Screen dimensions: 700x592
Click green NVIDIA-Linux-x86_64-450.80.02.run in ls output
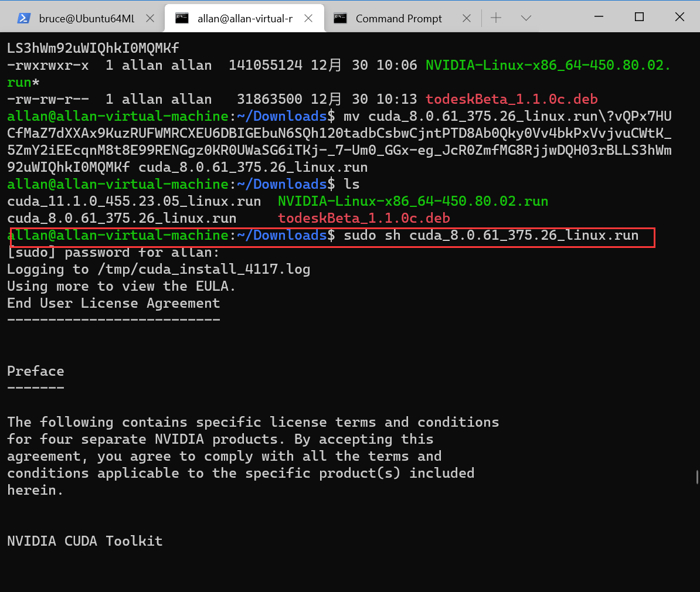pos(413,202)
